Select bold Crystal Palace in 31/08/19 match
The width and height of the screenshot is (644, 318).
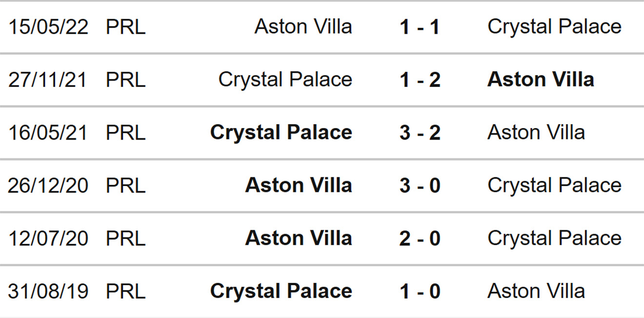tap(281, 291)
